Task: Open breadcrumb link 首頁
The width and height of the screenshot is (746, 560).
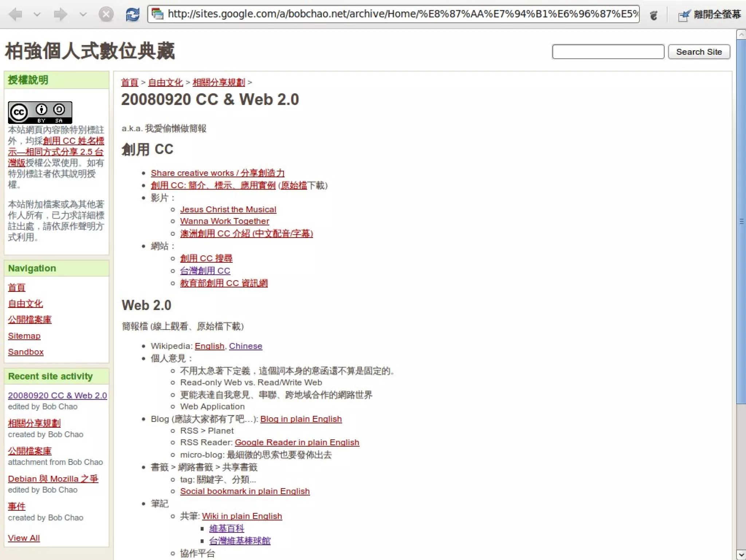Action: point(130,82)
